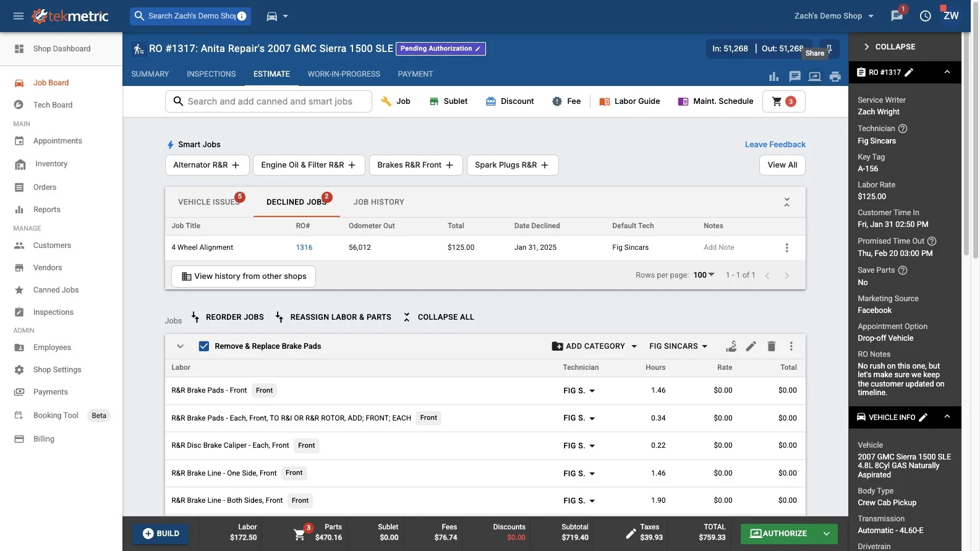Viewport: 980px width, 551px height.
Task: Open the job pricing dollar icon
Action: (x=731, y=346)
